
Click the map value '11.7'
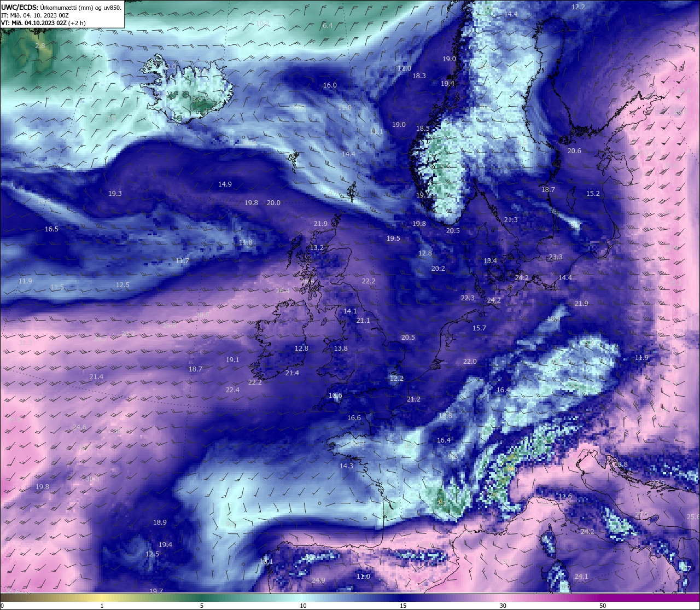(x=182, y=261)
